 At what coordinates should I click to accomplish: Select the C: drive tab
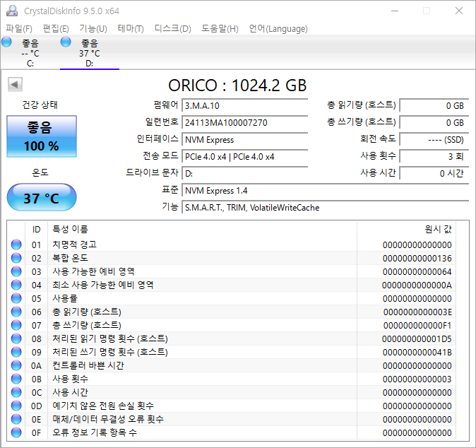[30, 52]
